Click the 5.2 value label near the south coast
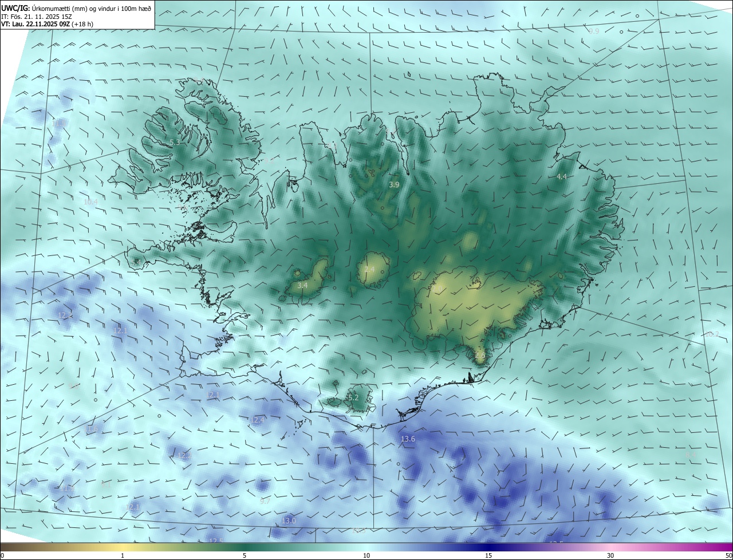This screenshot has height=560, width=733. 353,397
